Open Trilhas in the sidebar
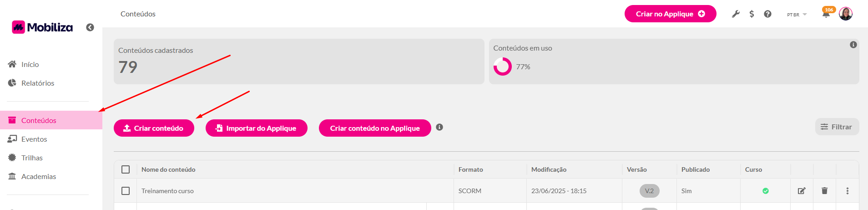Image resolution: width=868 pixels, height=210 pixels. (x=32, y=158)
